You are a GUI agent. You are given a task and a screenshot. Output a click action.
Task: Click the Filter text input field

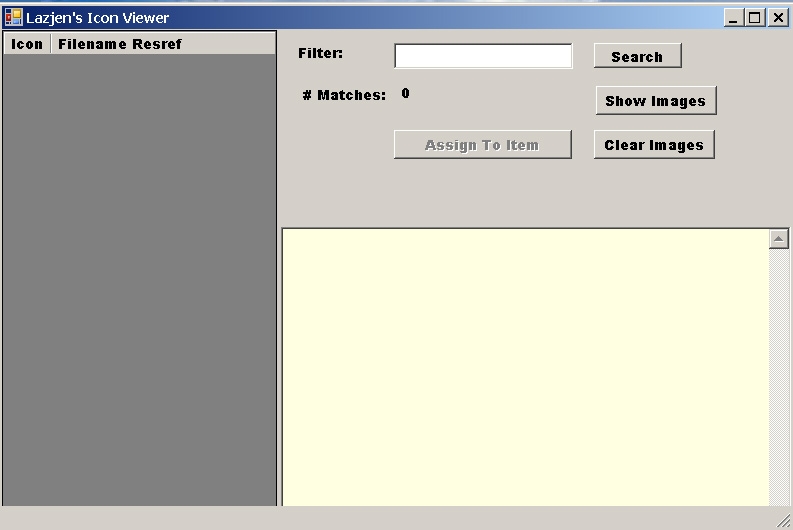tap(483, 56)
